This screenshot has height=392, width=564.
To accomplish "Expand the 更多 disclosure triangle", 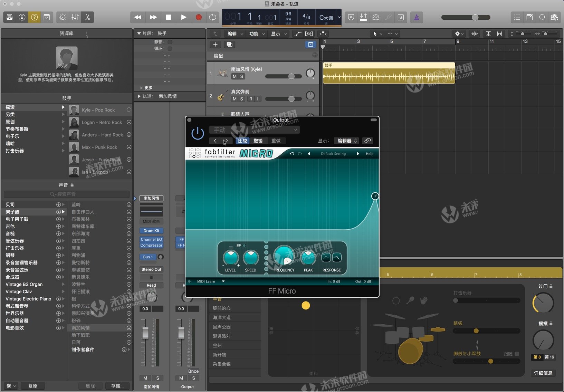I will [142, 88].
